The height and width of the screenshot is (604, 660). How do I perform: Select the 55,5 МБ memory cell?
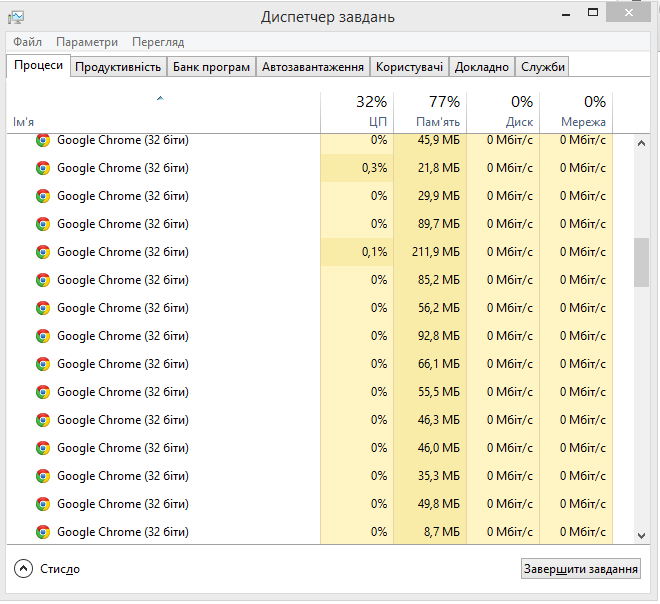coord(430,392)
